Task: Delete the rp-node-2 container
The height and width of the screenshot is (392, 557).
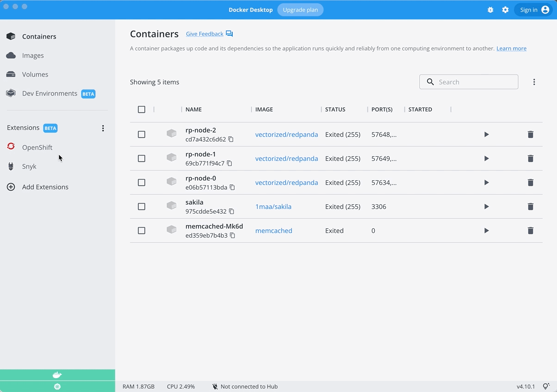Action: point(531,135)
